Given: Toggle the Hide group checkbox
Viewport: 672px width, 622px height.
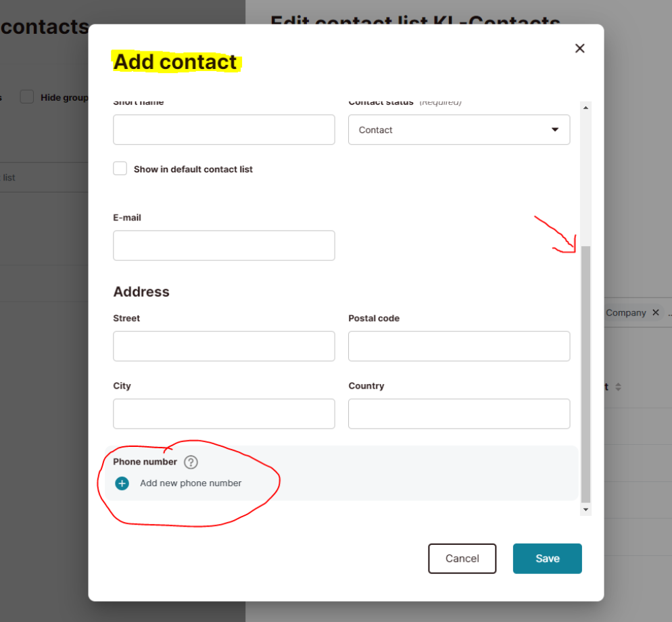Looking at the screenshot, I should coord(27,97).
